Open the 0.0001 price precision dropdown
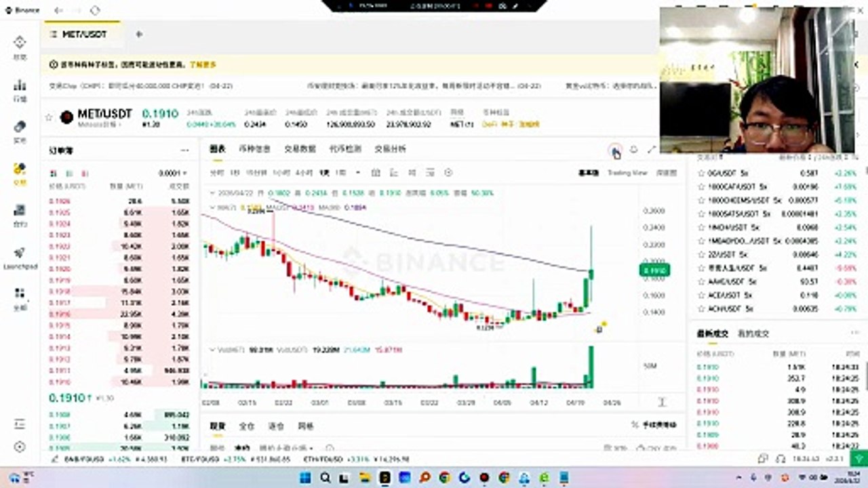The image size is (868, 488). (173, 174)
